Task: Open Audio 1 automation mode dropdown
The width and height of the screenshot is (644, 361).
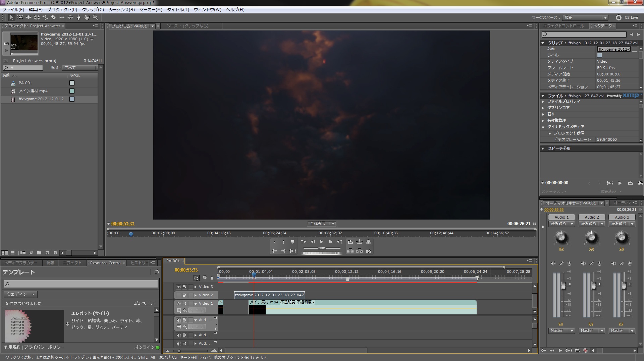Action: pyautogui.click(x=561, y=224)
